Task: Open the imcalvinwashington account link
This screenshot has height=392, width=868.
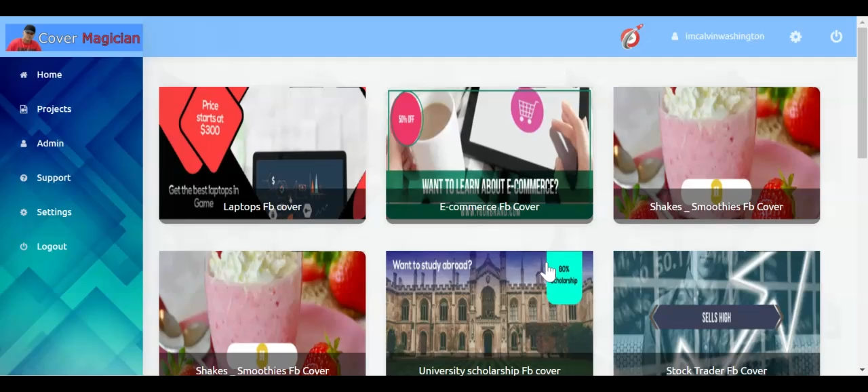Action: point(724,37)
